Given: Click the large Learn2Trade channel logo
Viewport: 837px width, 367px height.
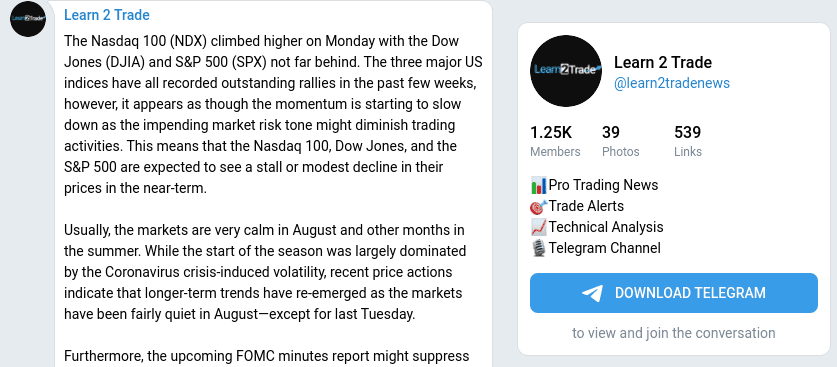Looking at the screenshot, I should (566, 71).
